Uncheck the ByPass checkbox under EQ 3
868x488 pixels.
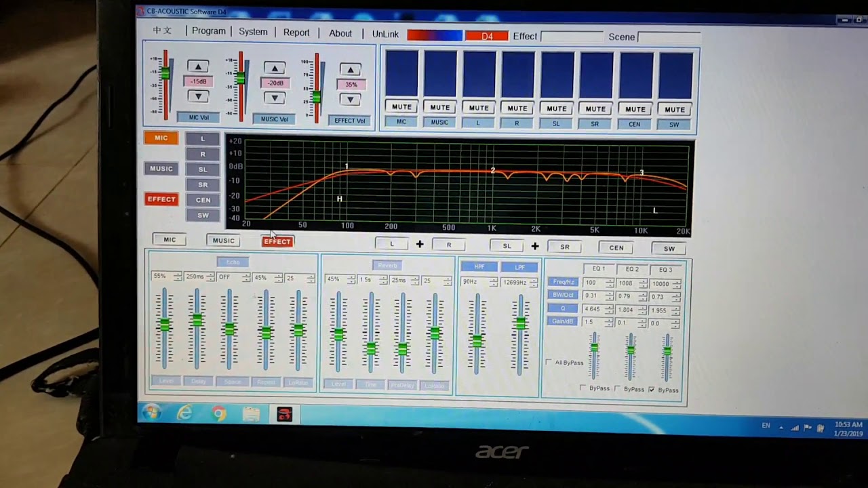click(652, 390)
